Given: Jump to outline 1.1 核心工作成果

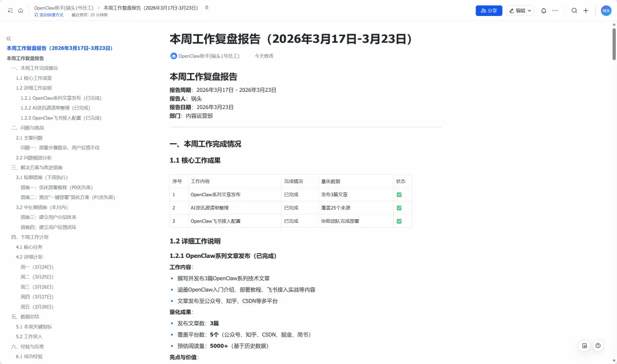Looking at the screenshot, I should tap(34, 78).
